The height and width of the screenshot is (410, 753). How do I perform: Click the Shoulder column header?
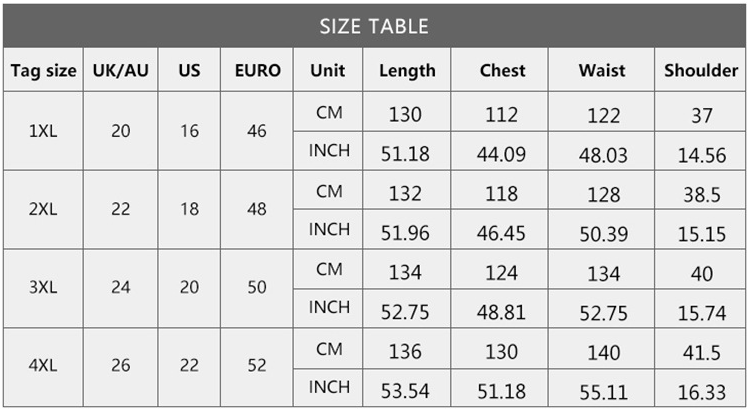click(x=701, y=71)
